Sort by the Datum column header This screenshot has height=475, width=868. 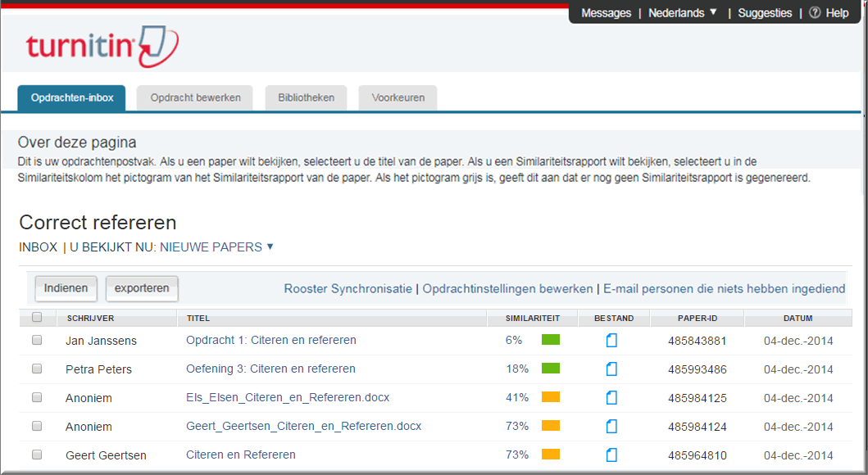click(798, 319)
